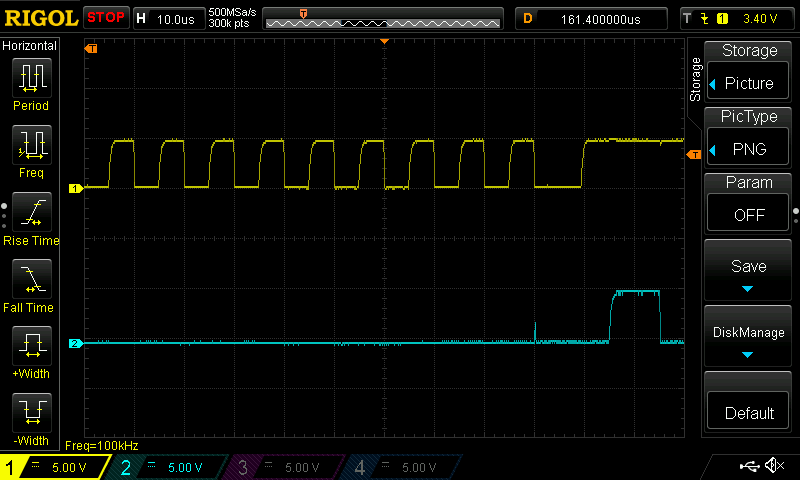Click the trigger T label in top bar
800x480 pixels.
[687, 19]
